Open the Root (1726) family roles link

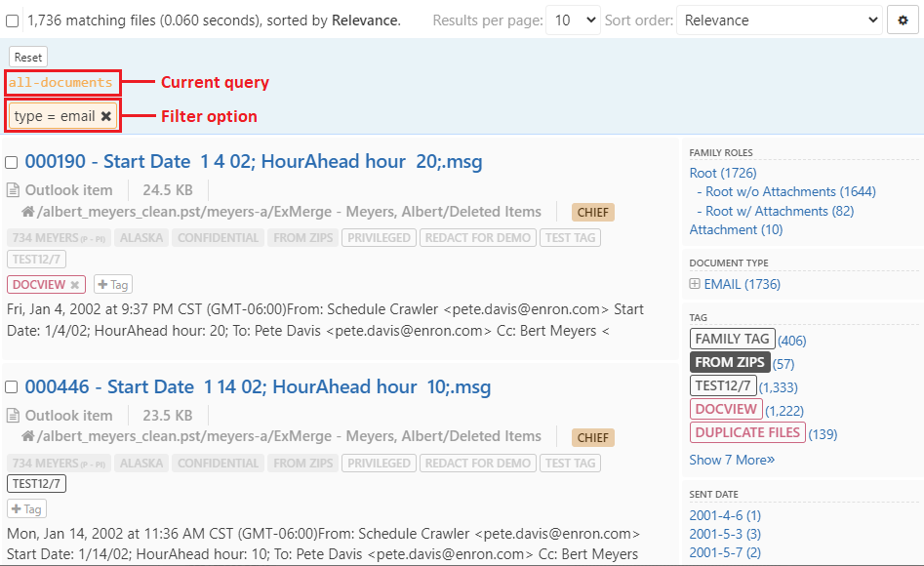tap(722, 172)
